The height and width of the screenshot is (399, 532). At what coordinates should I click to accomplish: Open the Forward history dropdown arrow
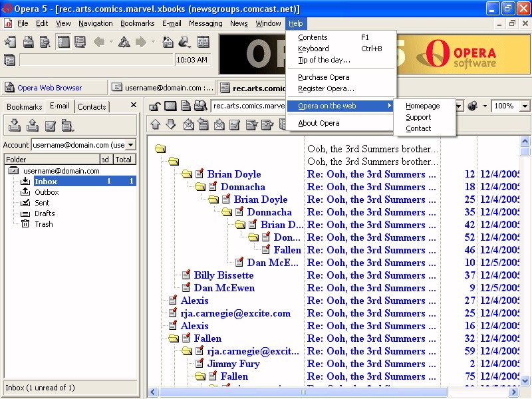point(153,42)
